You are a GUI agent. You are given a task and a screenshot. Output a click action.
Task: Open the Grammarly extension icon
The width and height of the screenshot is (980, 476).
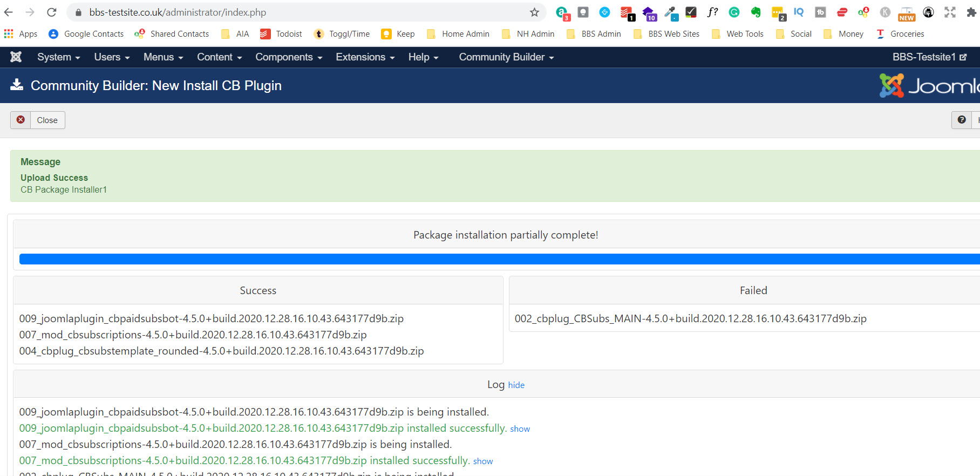(734, 12)
